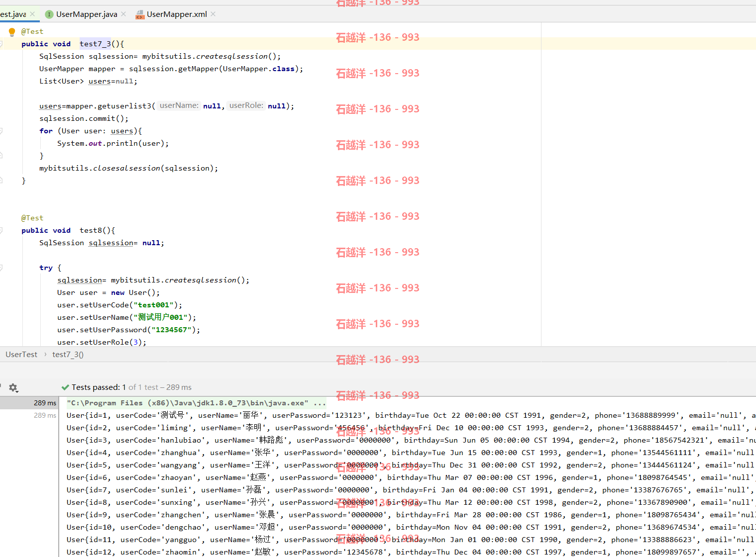
Task: Click console row with userCode 'dengchao'
Action: click(411, 527)
